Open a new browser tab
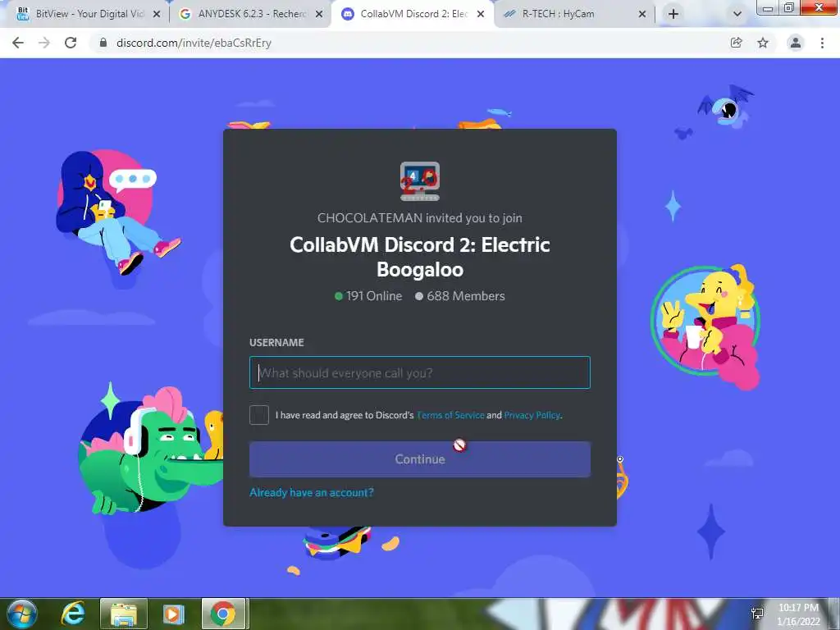This screenshot has height=630, width=840. [x=673, y=14]
